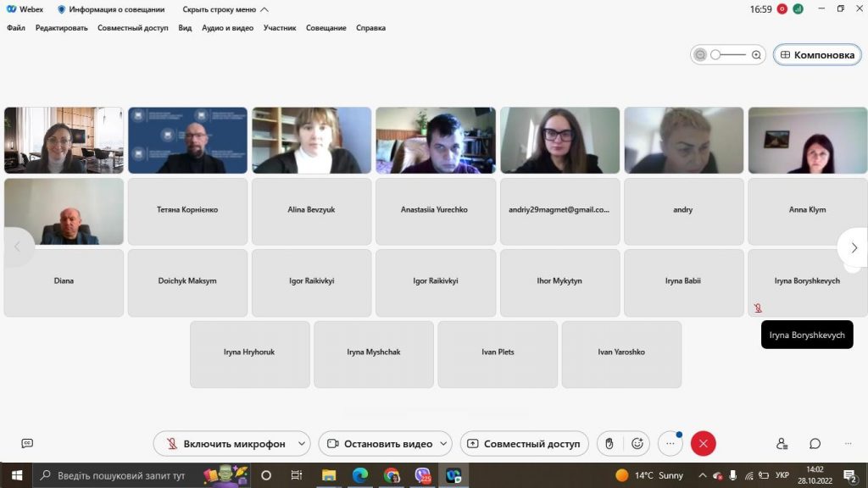This screenshot has height=488, width=868.
Task: Open the Участник menu
Action: pos(280,28)
